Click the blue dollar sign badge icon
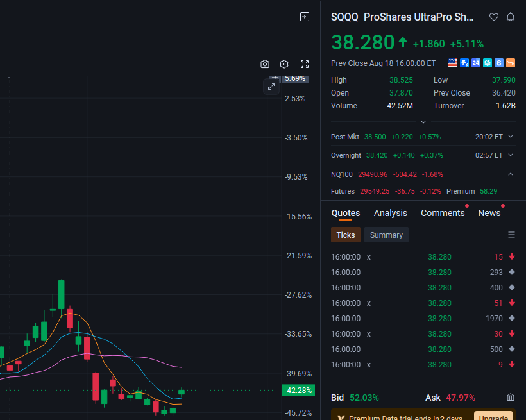 499,63
